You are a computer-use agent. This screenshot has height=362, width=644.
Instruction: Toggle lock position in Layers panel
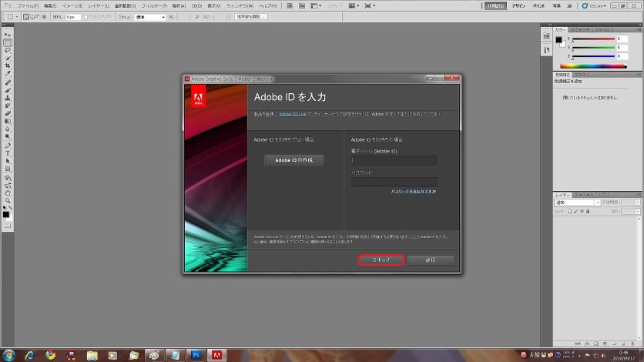click(x=582, y=211)
